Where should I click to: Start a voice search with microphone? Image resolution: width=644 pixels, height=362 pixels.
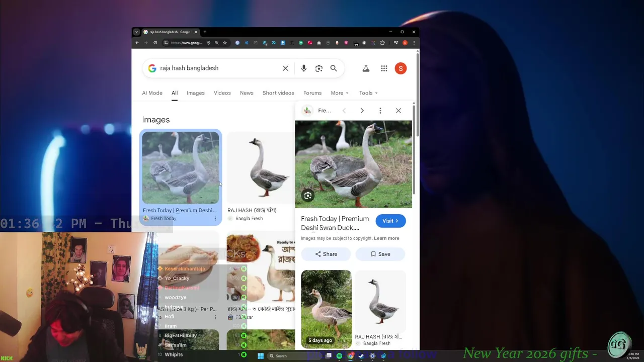(303, 68)
